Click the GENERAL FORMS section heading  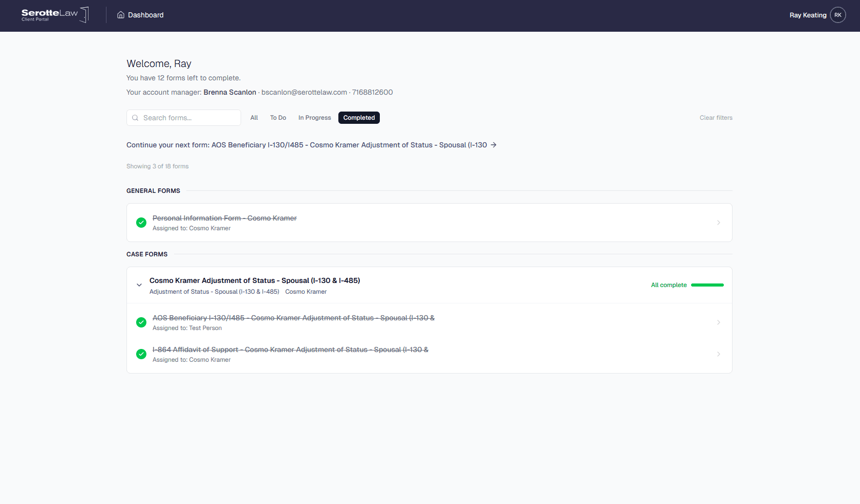(x=153, y=191)
